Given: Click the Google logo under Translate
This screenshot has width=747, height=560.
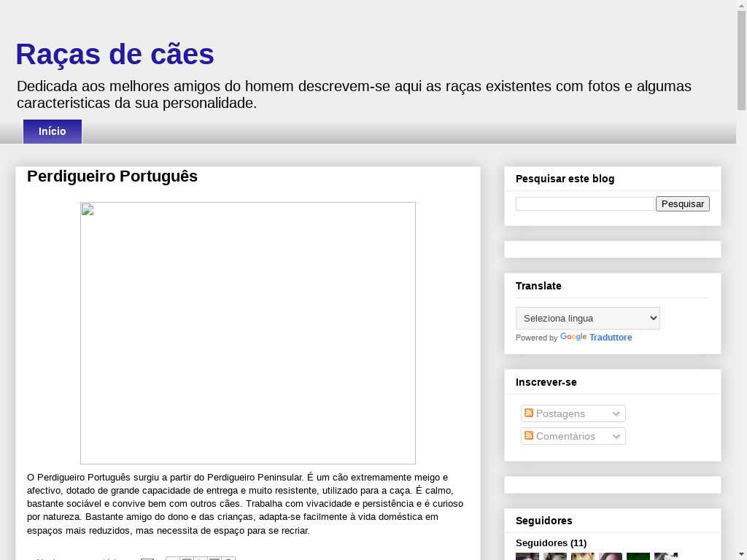Looking at the screenshot, I should click(x=573, y=337).
